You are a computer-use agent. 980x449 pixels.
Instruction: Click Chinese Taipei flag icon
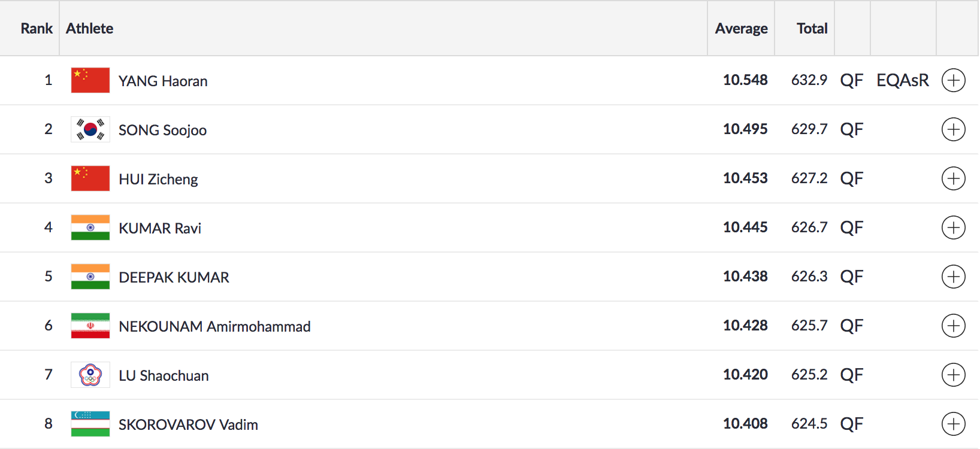90,375
